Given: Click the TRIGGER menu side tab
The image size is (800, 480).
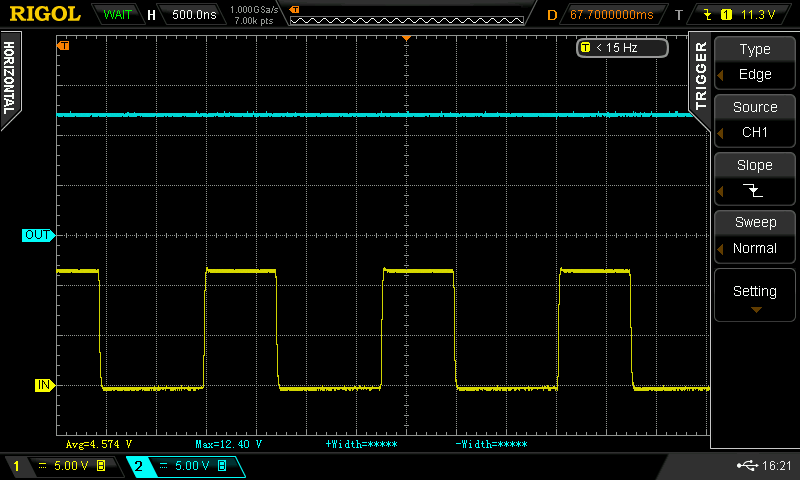Looking at the screenshot, I should pos(701,77).
